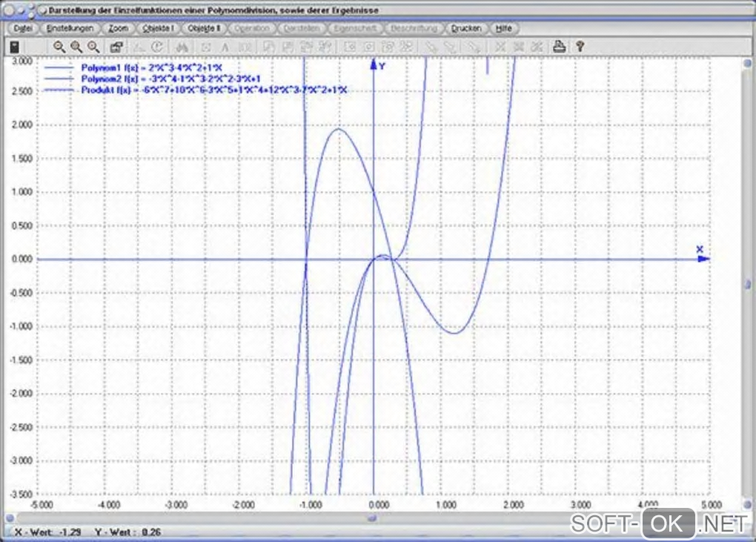The height and width of the screenshot is (542, 756).
Task: Click the greyed letter A text icon
Action: click(x=225, y=47)
